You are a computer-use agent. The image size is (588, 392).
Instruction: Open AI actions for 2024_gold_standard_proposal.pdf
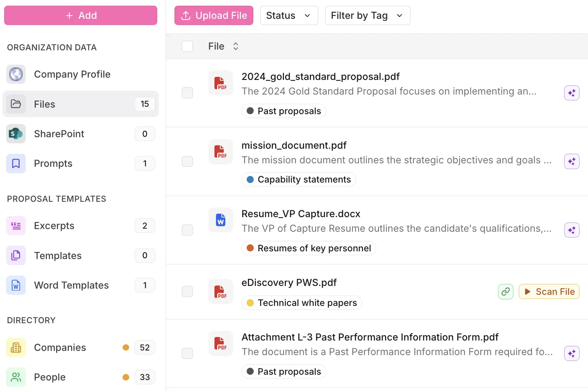point(571,93)
